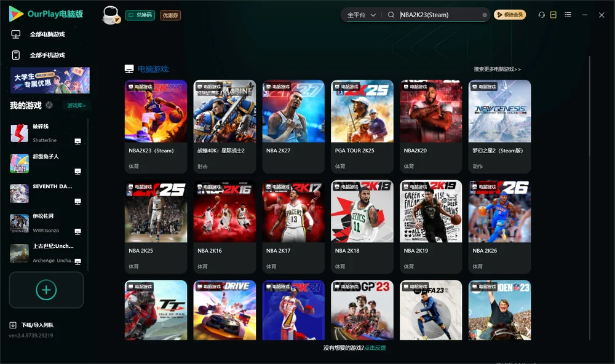Open the NBA 2K21 blue cover card
This screenshot has width=615, height=364.
(x=293, y=310)
